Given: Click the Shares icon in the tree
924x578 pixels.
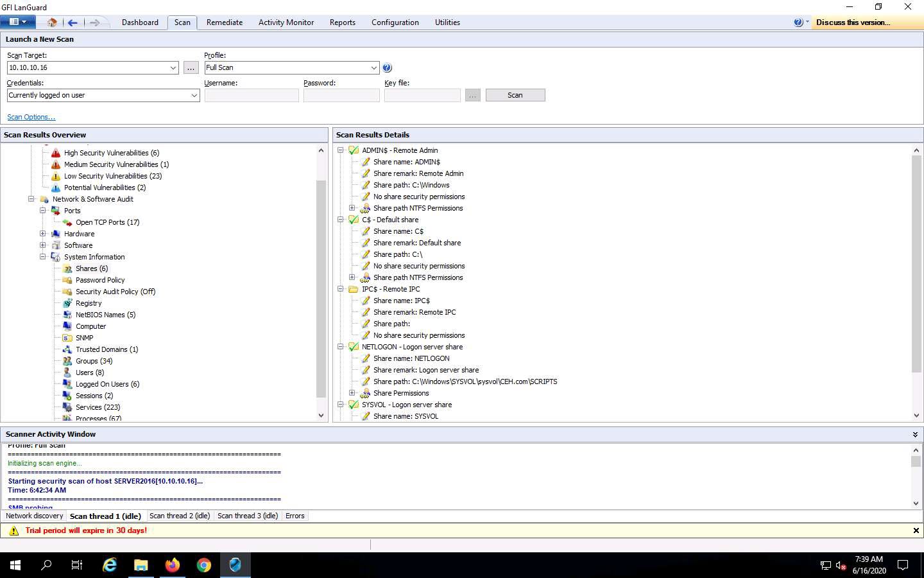Looking at the screenshot, I should click(67, 268).
